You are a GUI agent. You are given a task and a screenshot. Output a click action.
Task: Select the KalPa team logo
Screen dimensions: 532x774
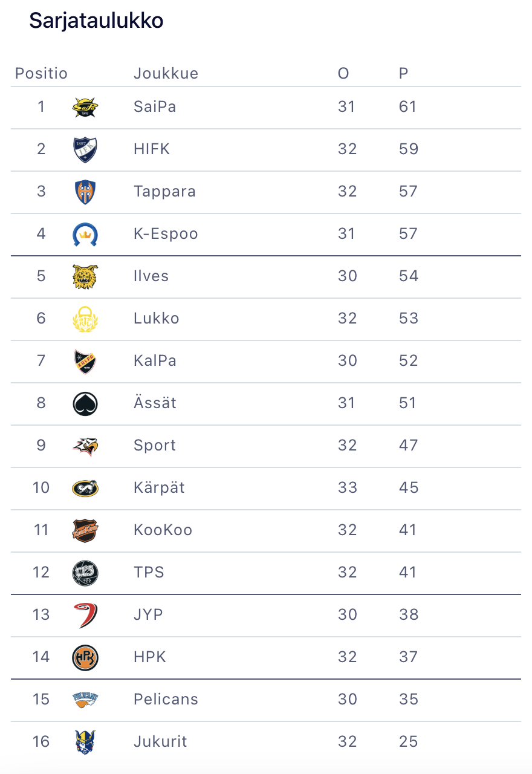tap(85, 362)
